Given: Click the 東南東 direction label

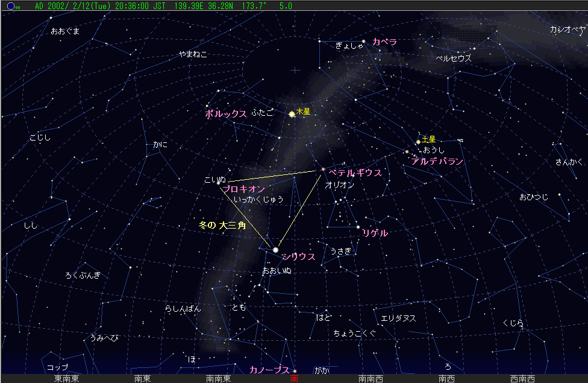Looking at the screenshot, I should 66,379.
